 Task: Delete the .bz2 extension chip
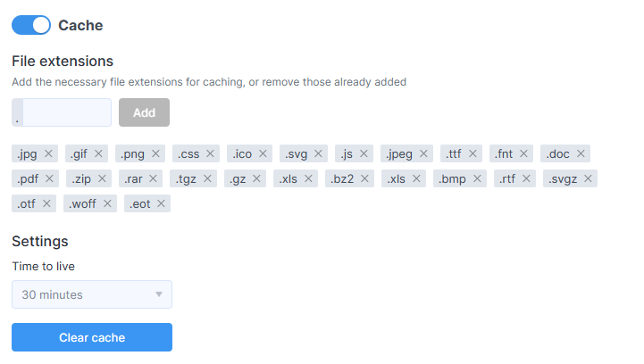tap(364, 178)
